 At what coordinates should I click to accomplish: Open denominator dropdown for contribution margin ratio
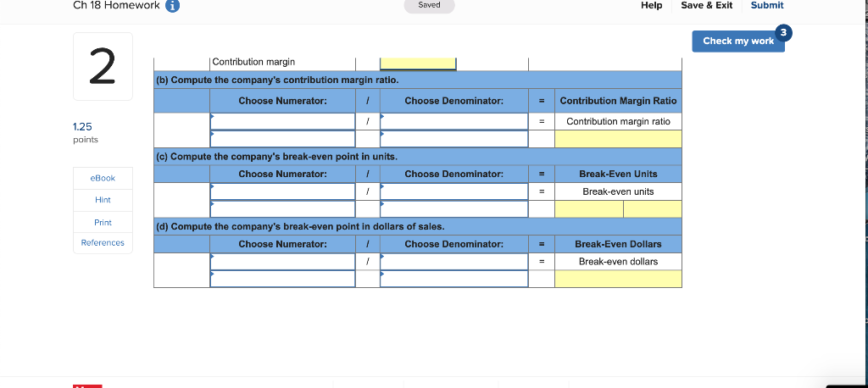pyautogui.click(x=454, y=121)
